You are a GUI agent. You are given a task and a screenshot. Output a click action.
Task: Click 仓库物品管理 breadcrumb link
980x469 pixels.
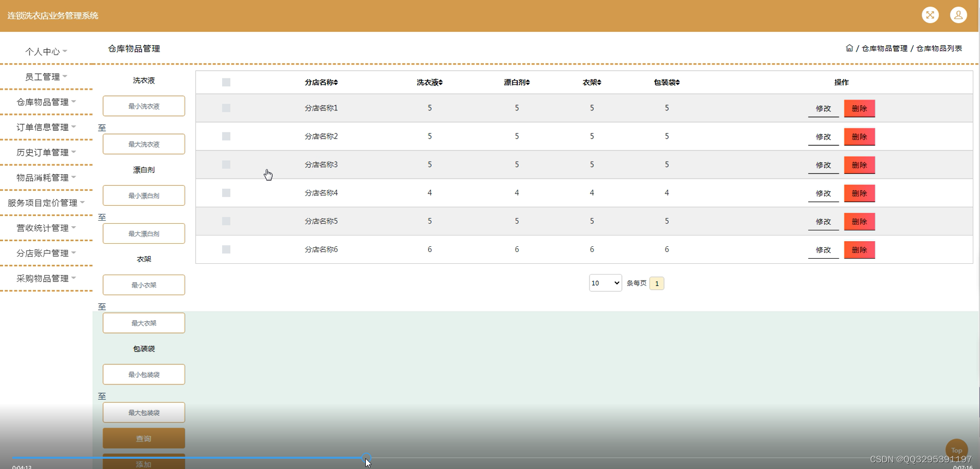pyautogui.click(x=885, y=48)
